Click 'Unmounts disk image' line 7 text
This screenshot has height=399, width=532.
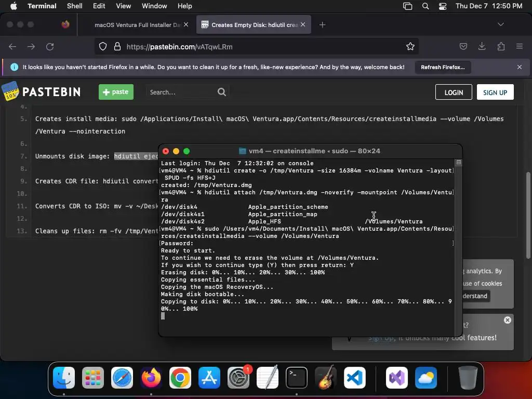pyautogui.click(x=96, y=156)
